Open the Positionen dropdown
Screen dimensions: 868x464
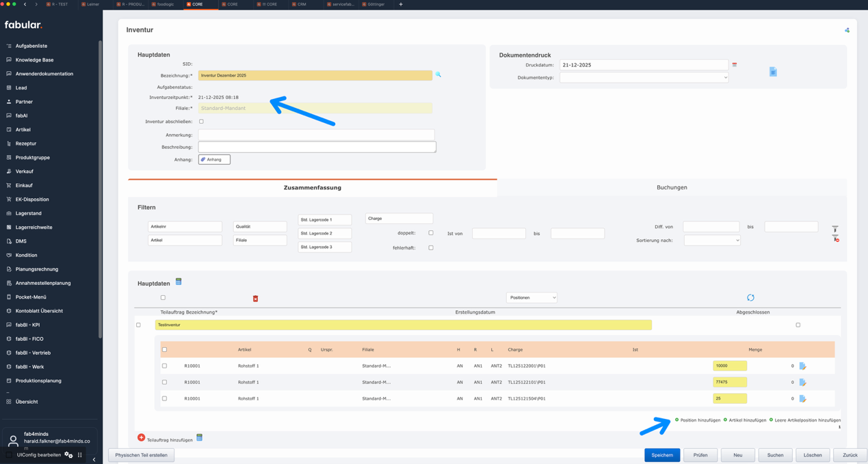(531, 298)
